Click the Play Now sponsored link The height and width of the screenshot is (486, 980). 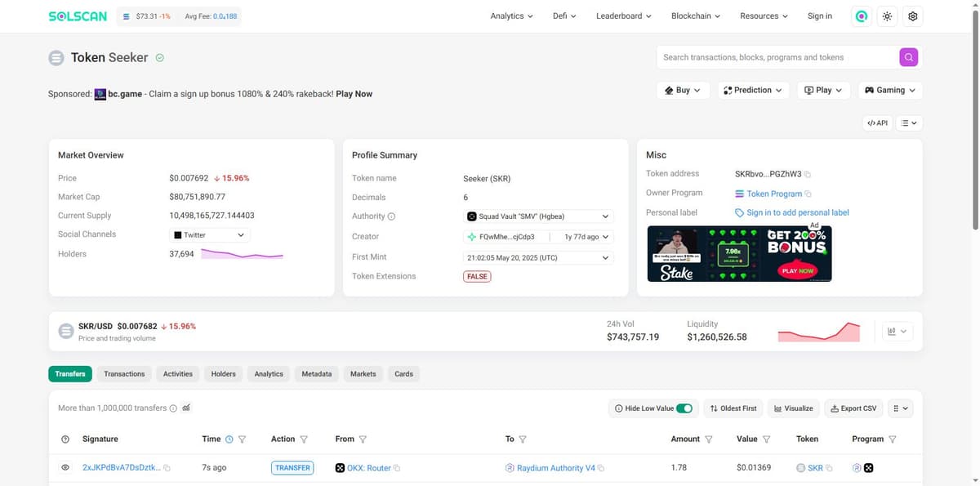click(x=354, y=94)
